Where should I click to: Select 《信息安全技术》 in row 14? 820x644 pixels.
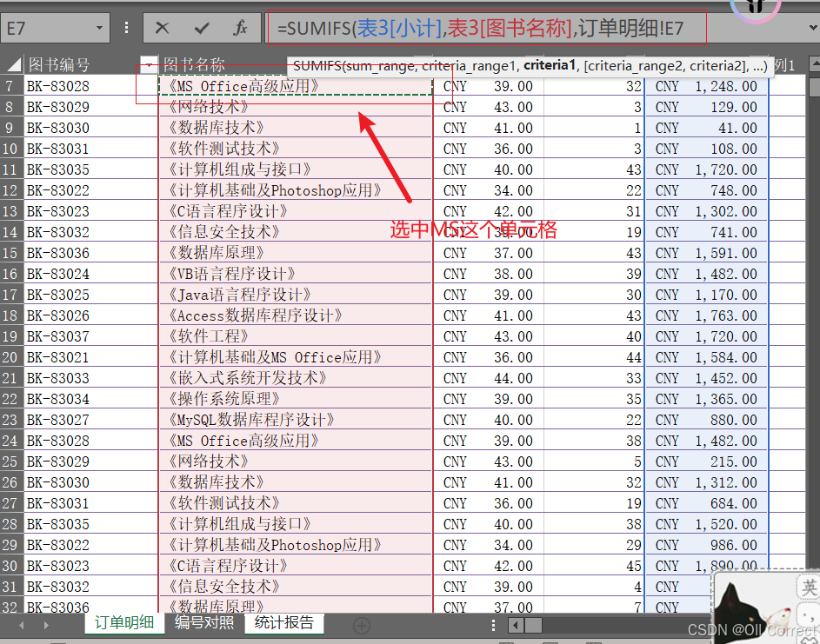296,231
